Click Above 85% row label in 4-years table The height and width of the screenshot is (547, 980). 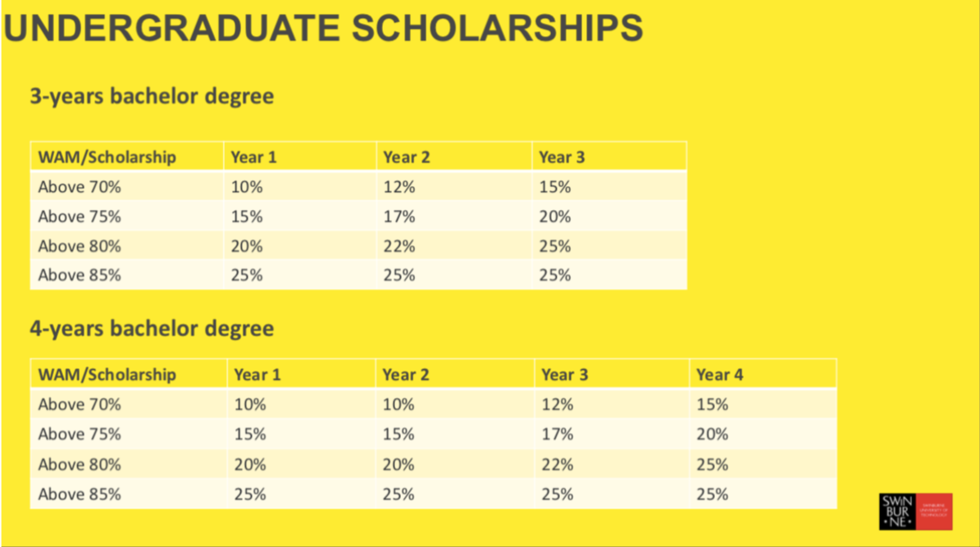[80, 495]
